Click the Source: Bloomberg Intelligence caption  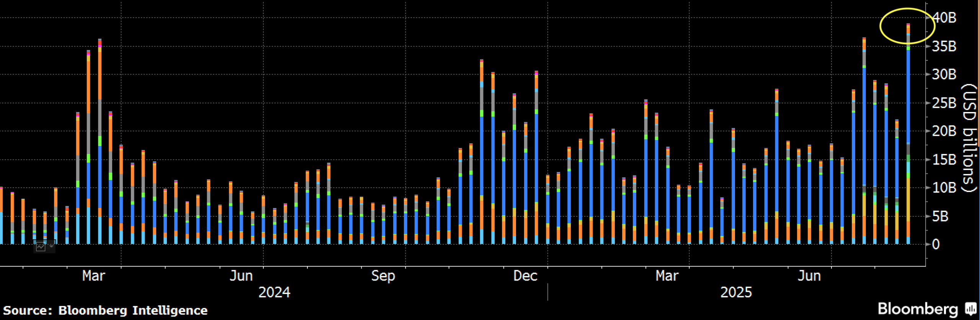105,310
